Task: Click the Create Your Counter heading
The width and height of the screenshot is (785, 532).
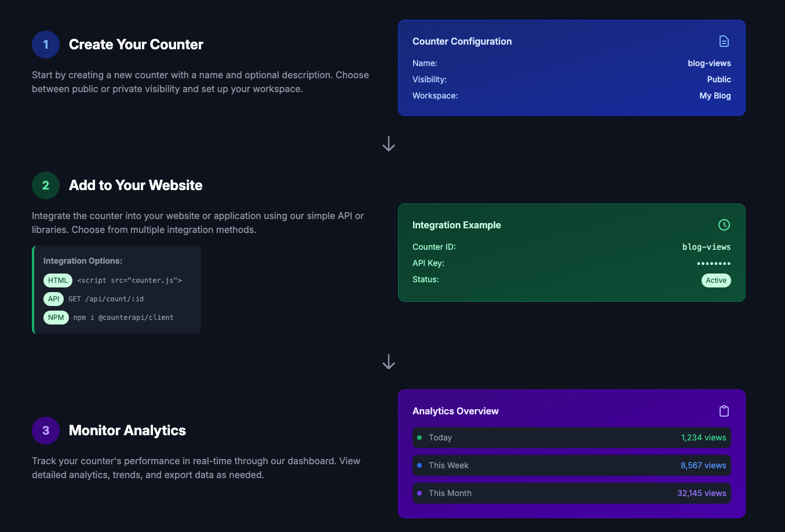Action: coord(136,45)
